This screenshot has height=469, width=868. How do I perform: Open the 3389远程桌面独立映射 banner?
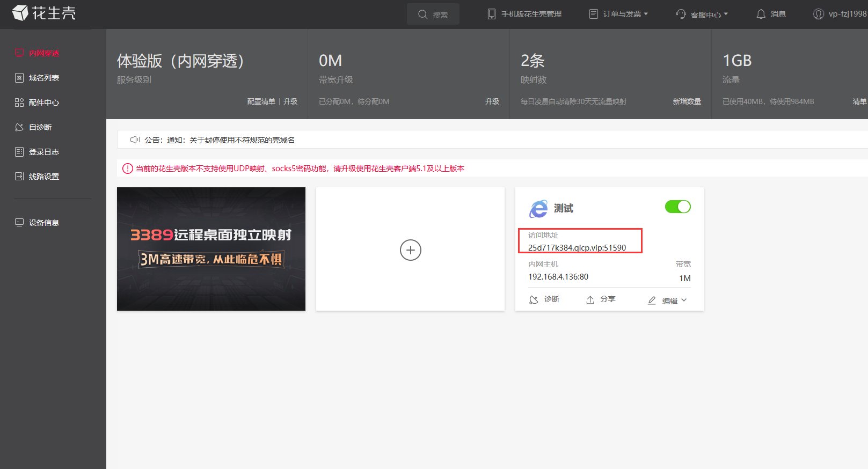[211, 249]
